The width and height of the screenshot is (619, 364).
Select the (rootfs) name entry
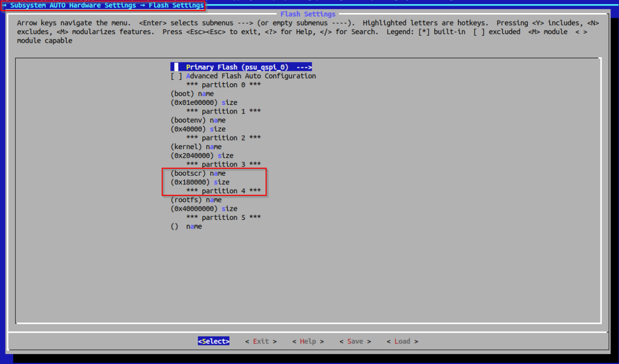coord(196,200)
